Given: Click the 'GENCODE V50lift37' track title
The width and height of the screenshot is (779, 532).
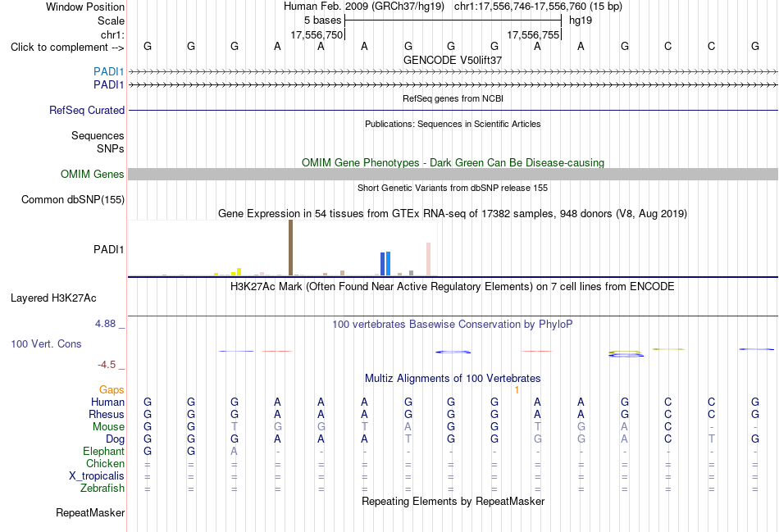Looking at the screenshot, I should pos(453,60).
